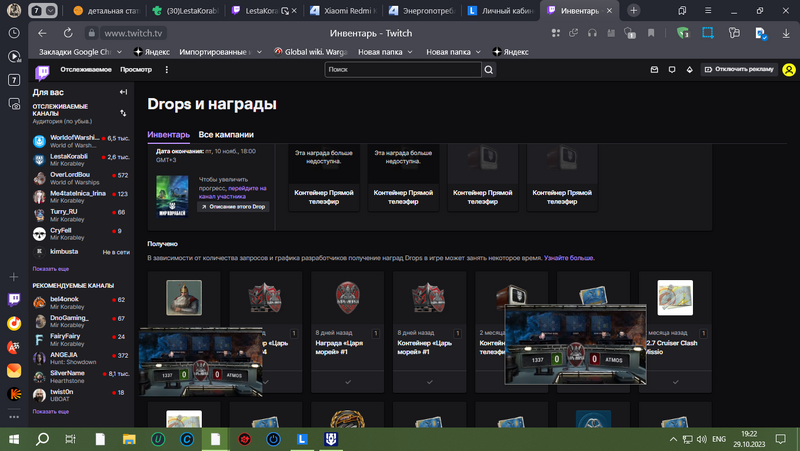Switch to the Все кампании tab
This screenshot has height=451, width=800.
[225, 134]
